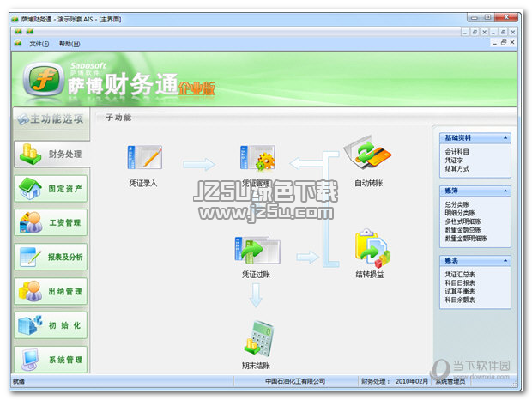Image resolution: width=532 pixels, height=400 pixels.
Task: Open the 数量金额明细账 link
Action: pos(466,239)
